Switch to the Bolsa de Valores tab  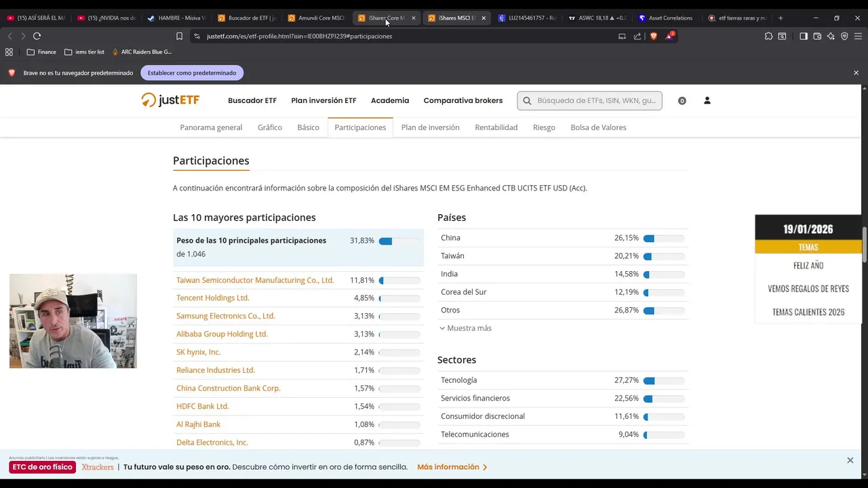click(598, 127)
